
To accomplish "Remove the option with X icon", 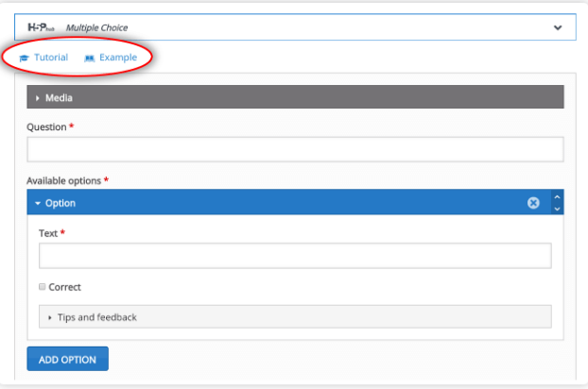I will (x=533, y=203).
